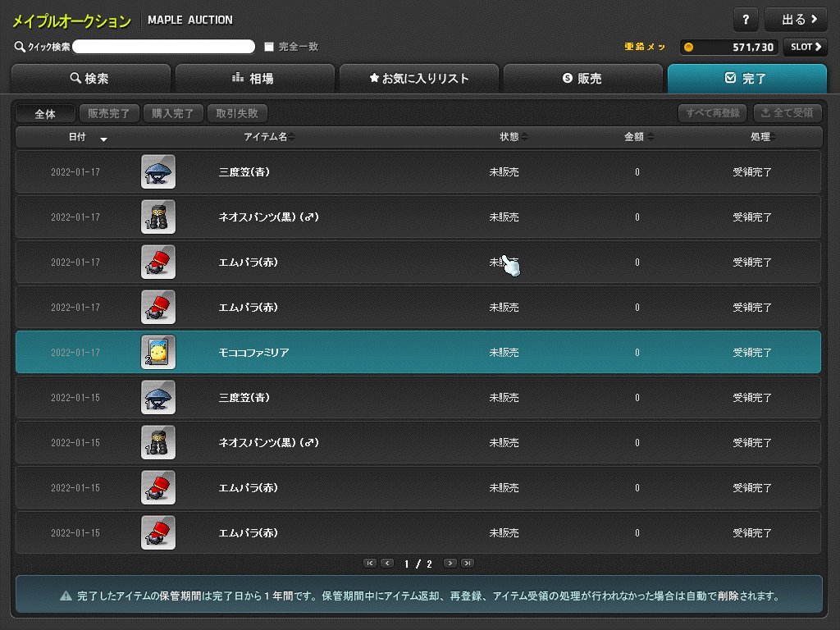Click the gold meso coin icon
Screen dimensions: 840x630
tap(688, 47)
